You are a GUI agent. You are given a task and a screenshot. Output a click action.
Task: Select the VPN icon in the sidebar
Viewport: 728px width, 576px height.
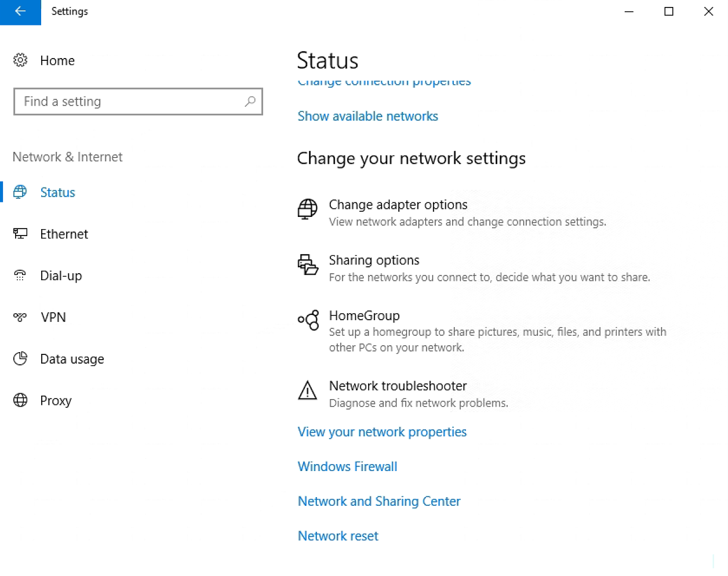click(20, 317)
